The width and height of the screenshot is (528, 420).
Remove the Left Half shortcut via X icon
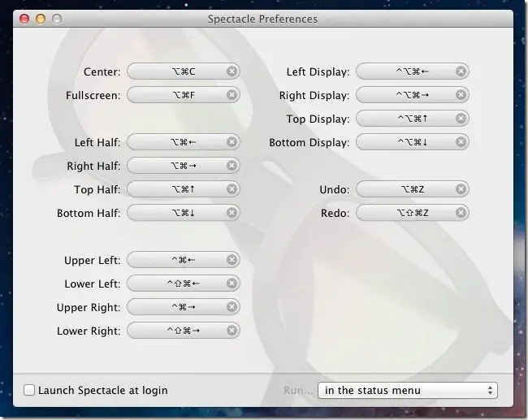(232, 142)
